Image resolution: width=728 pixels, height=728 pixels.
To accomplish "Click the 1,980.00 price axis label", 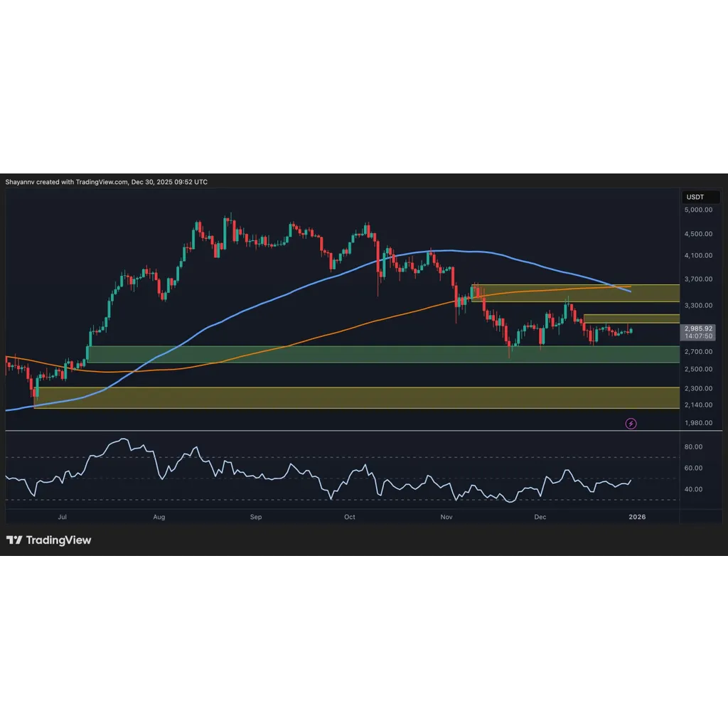I will (x=698, y=423).
